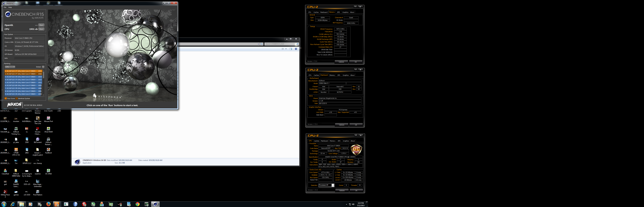Launch Killing Floor 2 from the desktop
This screenshot has width=644, height=207.
[5, 194]
